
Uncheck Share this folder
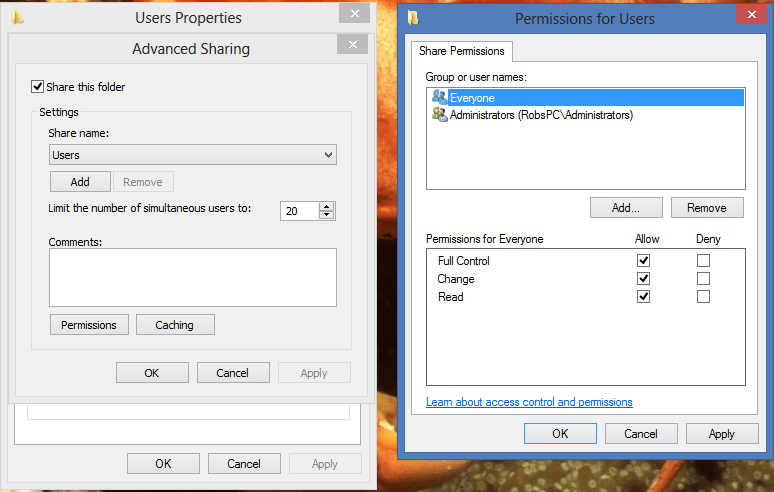38,87
